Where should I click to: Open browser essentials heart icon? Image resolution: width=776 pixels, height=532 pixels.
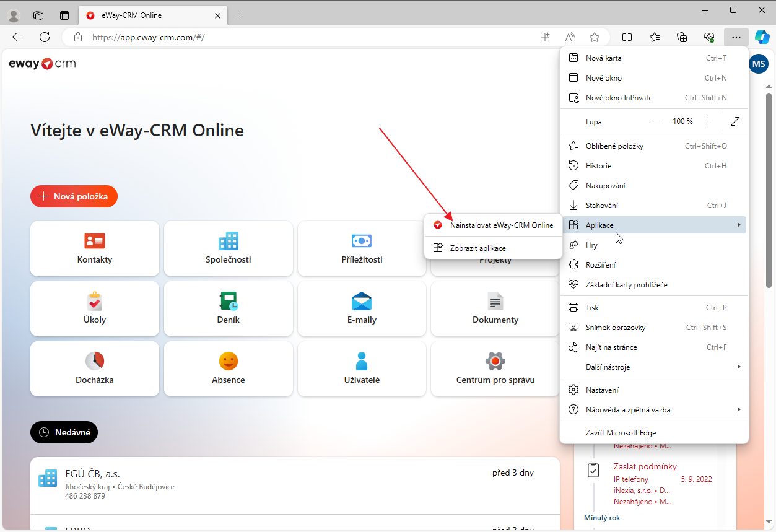click(x=709, y=37)
